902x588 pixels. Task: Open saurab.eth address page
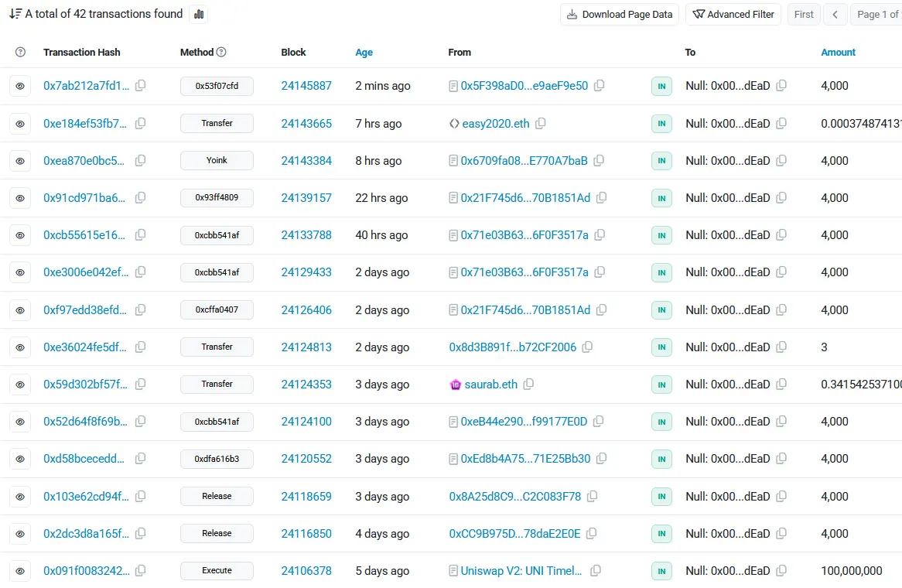pos(490,385)
